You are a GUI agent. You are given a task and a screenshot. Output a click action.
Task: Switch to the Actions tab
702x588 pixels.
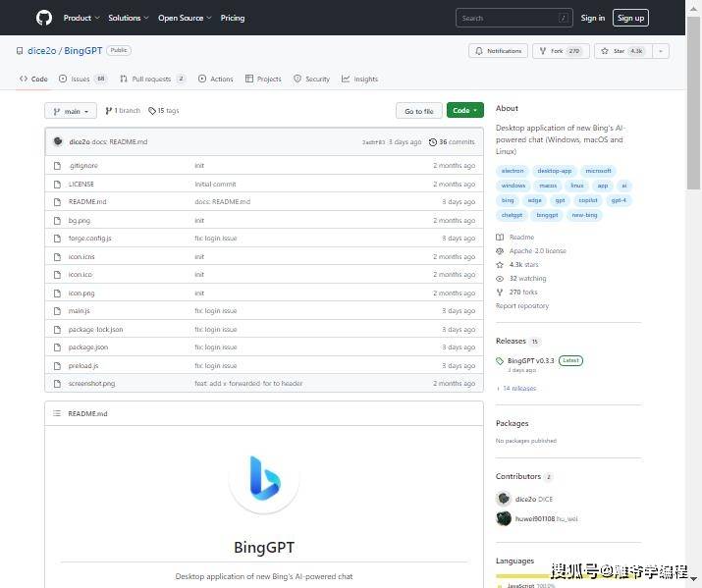[x=216, y=79]
